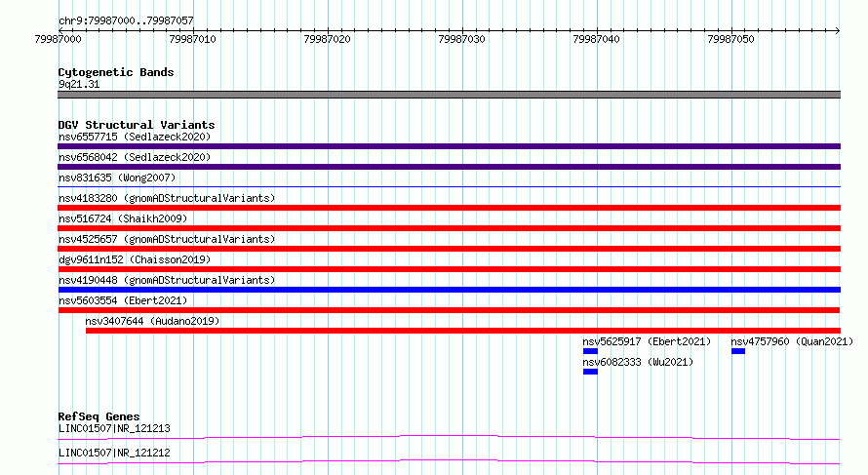This screenshot has width=868, height=475.
Task: Select the red bar under nsv4183280
Action: [x=449, y=208]
